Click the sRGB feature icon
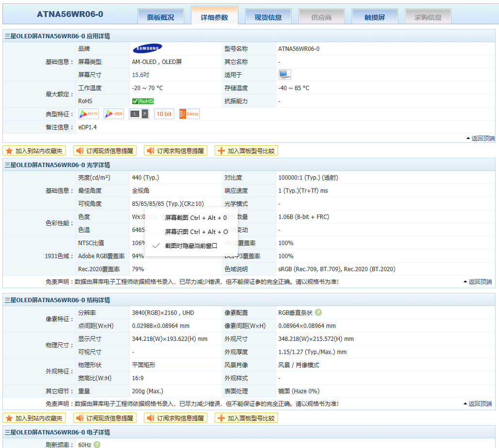This screenshot has height=448, width=499. [114, 114]
